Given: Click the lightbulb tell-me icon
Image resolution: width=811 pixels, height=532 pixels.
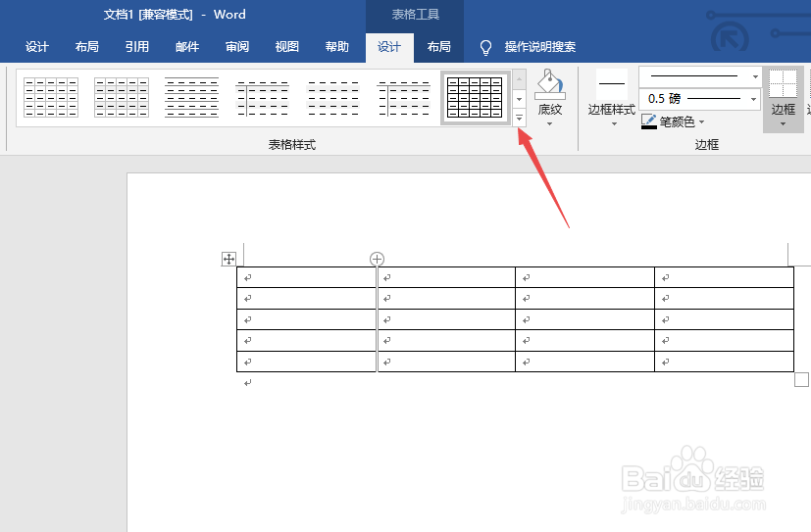Looking at the screenshot, I should click(485, 48).
